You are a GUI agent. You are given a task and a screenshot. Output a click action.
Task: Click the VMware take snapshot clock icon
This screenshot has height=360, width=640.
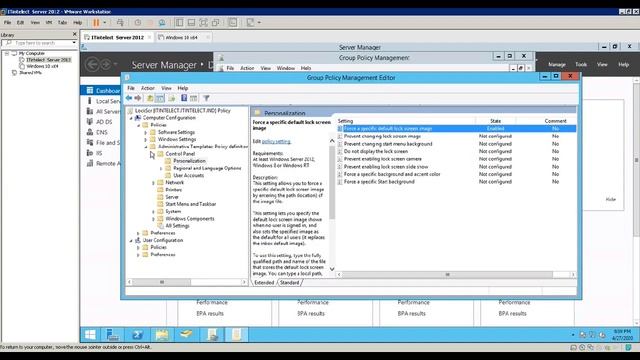pos(138,22)
